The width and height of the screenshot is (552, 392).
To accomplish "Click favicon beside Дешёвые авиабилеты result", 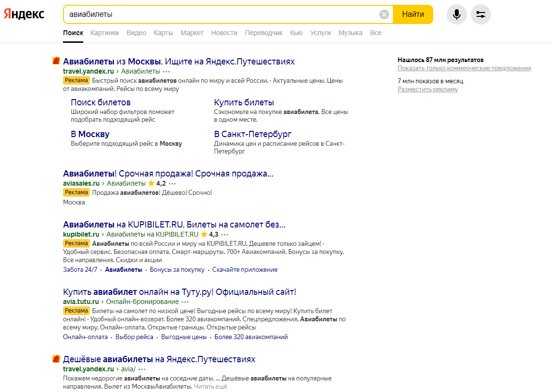I will [x=56, y=359].
